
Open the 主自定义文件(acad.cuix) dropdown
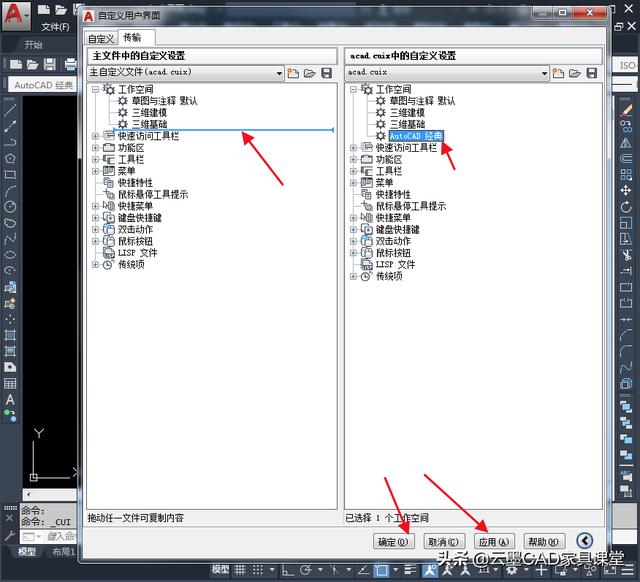click(186, 73)
